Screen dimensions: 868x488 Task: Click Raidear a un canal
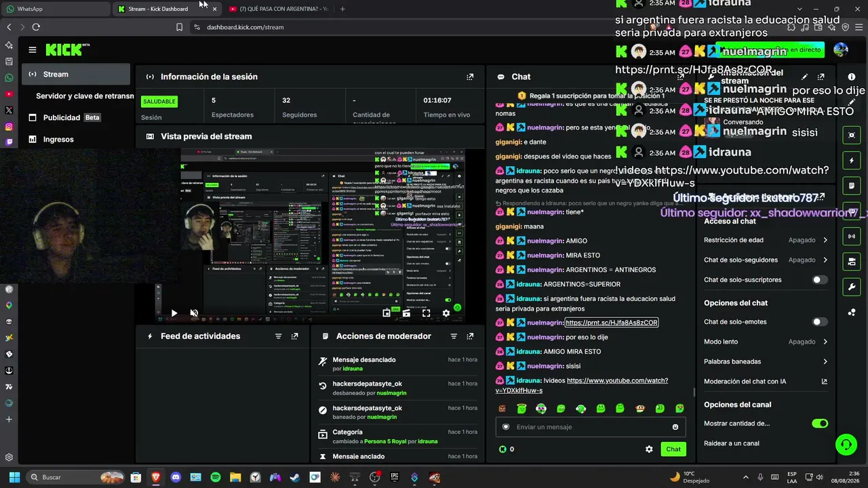(732, 443)
